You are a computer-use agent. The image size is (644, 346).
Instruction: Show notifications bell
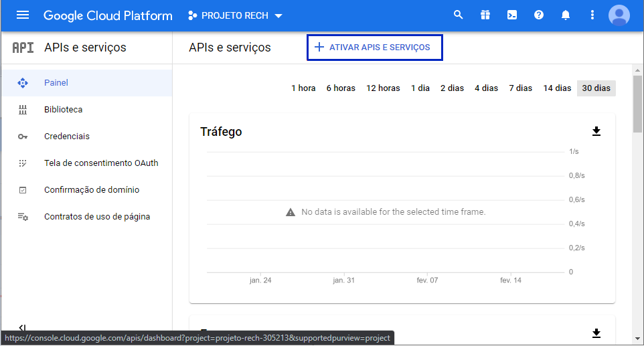566,15
